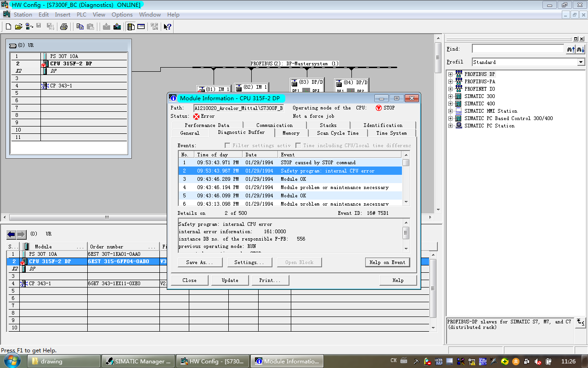The image size is (588, 368).
Task: Click the New station toolbar icon
Action: pos(8,27)
